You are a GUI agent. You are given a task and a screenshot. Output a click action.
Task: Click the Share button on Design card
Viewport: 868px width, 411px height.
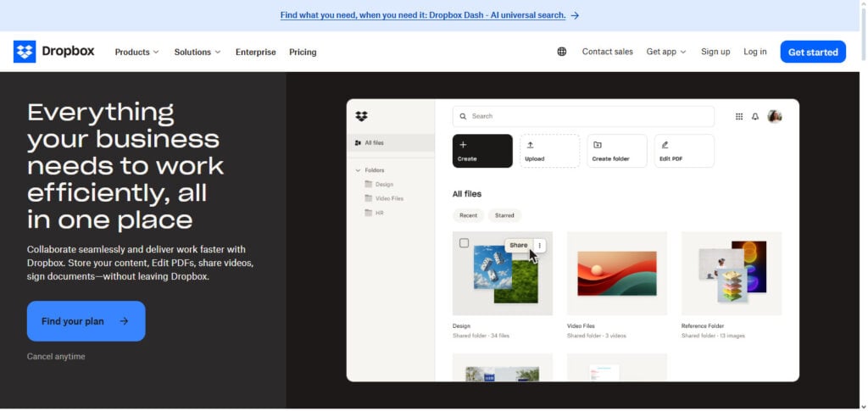(x=519, y=246)
